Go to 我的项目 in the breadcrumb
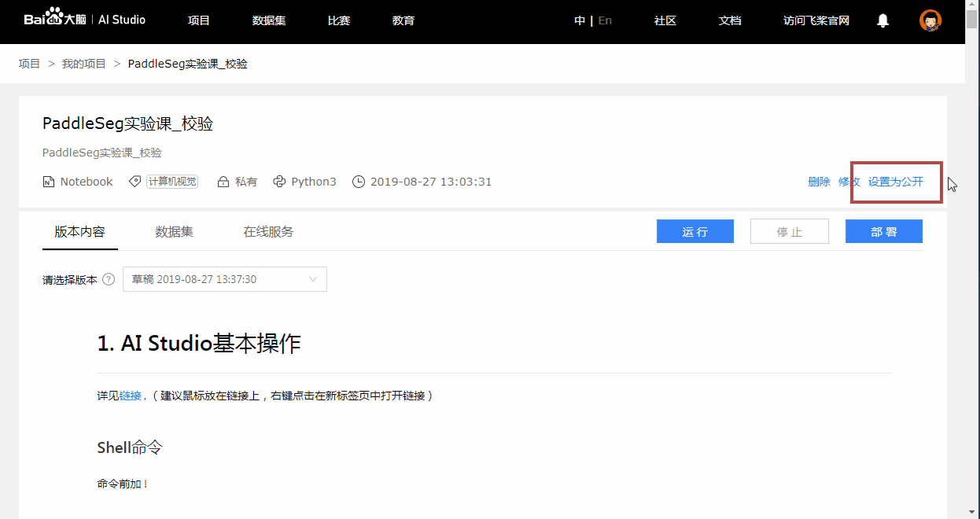 tap(84, 64)
